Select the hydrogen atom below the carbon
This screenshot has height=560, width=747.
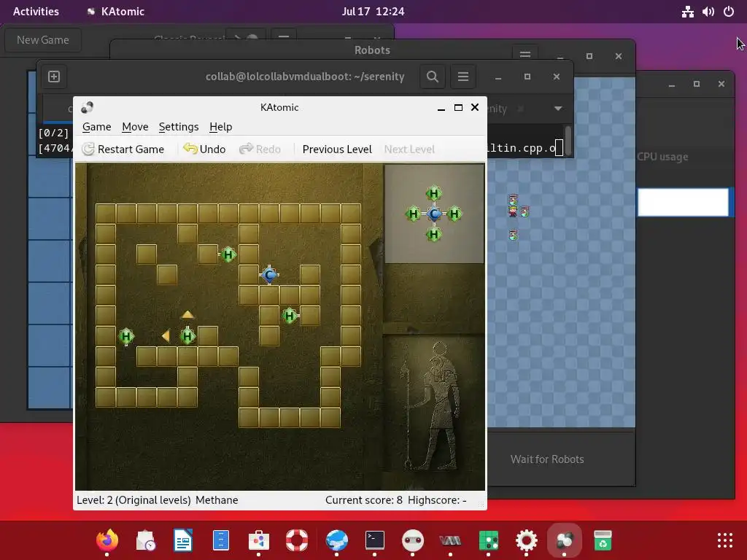click(x=289, y=315)
